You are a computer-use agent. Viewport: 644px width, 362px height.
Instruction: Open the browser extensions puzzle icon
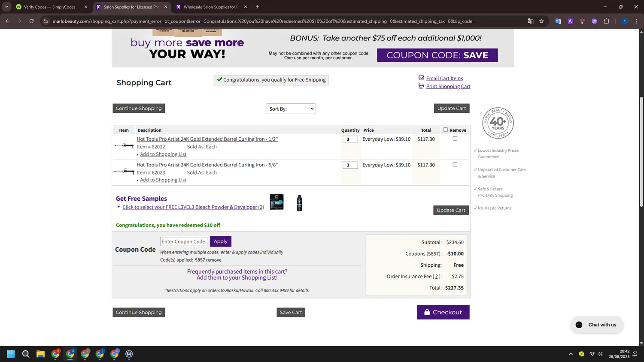607,21
